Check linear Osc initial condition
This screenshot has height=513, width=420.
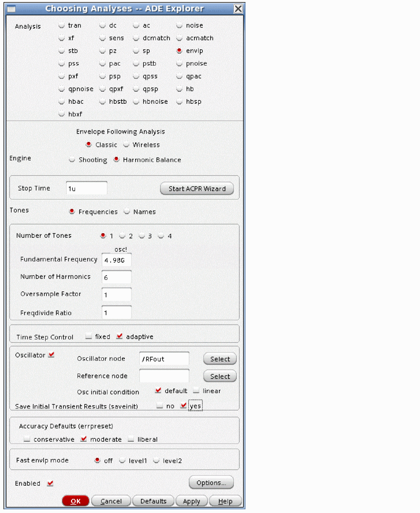(196, 391)
